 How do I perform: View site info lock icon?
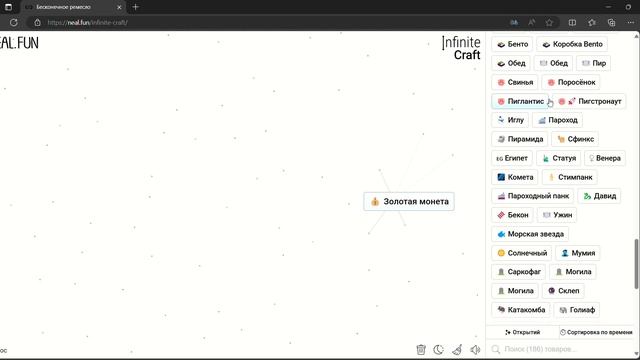(37, 22)
